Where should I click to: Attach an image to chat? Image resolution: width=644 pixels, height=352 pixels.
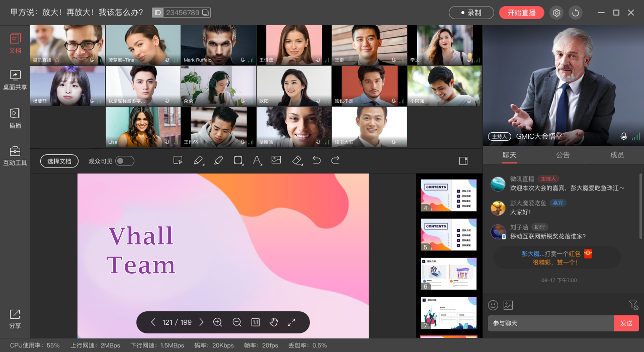click(508, 305)
